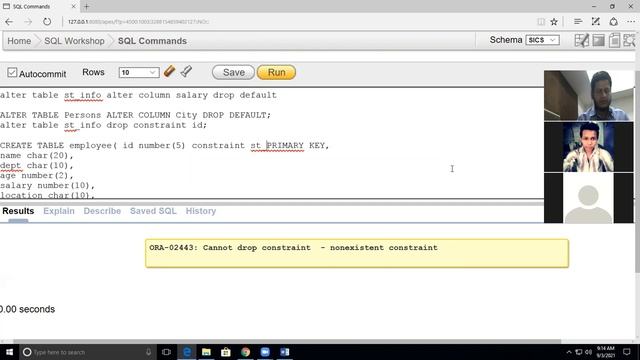Click the clear command eraser icon
640x360 pixels.
(169, 71)
